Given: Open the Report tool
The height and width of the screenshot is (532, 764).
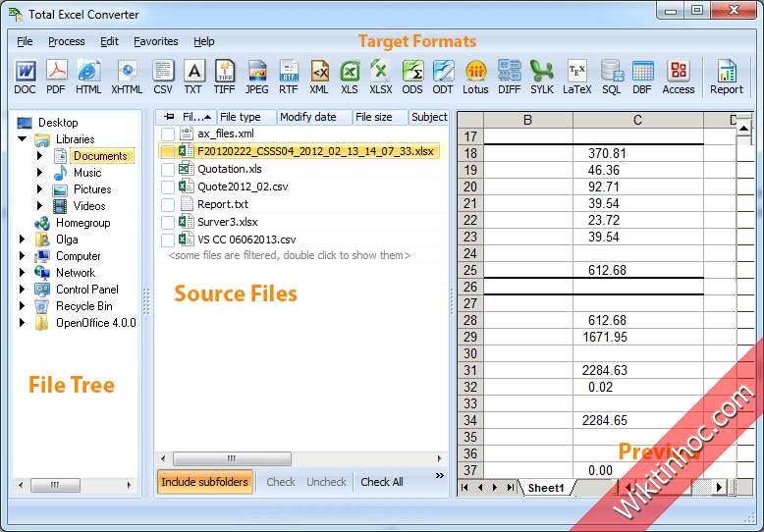Looking at the screenshot, I should (727, 77).
